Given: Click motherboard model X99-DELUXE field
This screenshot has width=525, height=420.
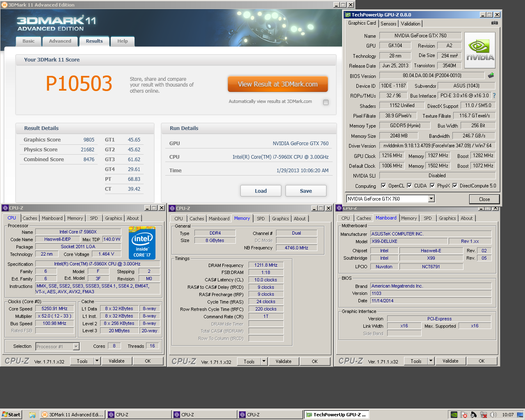Looking at the screenshot, I should (x=409, y=241).
